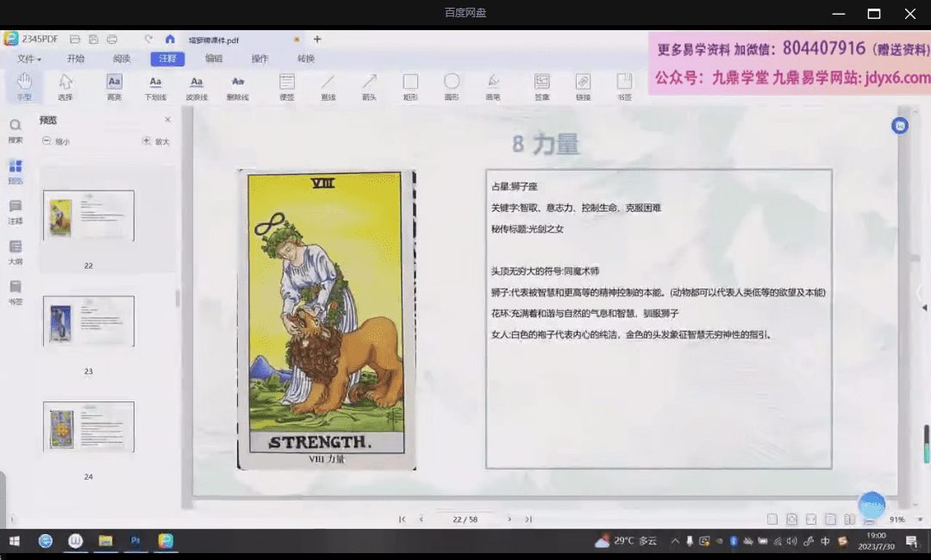Image resolution: width=931 pixels, height=560 pixels.
Task: Collapse the right side panel arrow
Action: coord(924,308)
